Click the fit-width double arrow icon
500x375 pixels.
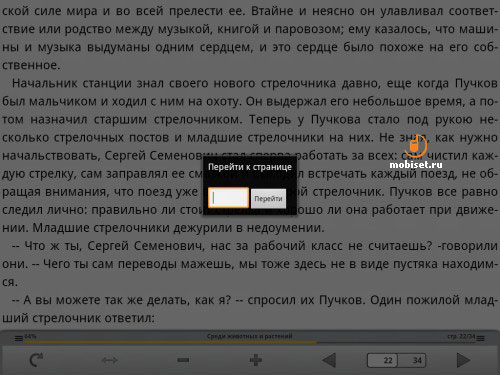coord(109,360)
